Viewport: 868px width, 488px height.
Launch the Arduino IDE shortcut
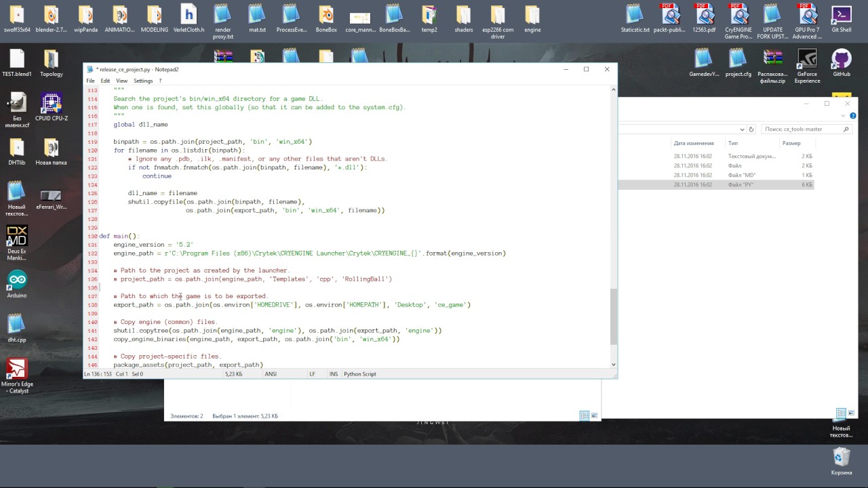tap(17, 284)
